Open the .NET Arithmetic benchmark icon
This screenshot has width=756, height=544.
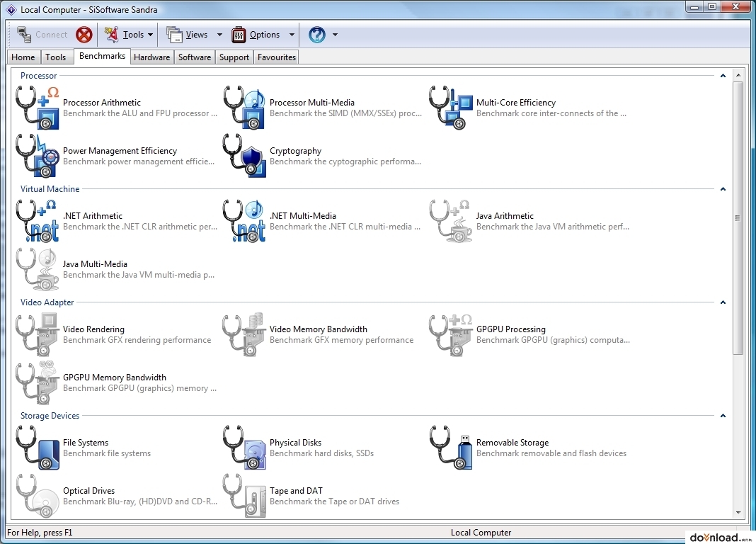tap(38, 221)
